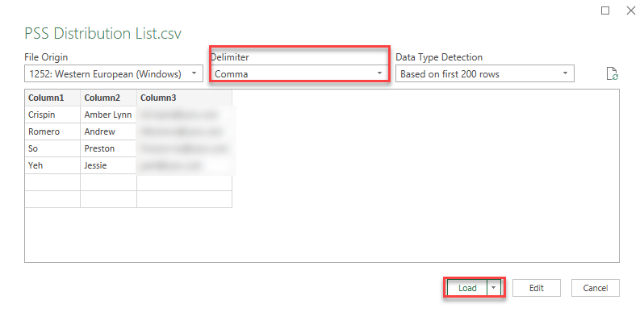Viewport: 644px width, 321px height.
Task: Click the Preston cell
Action: click(x=108, y=148)
